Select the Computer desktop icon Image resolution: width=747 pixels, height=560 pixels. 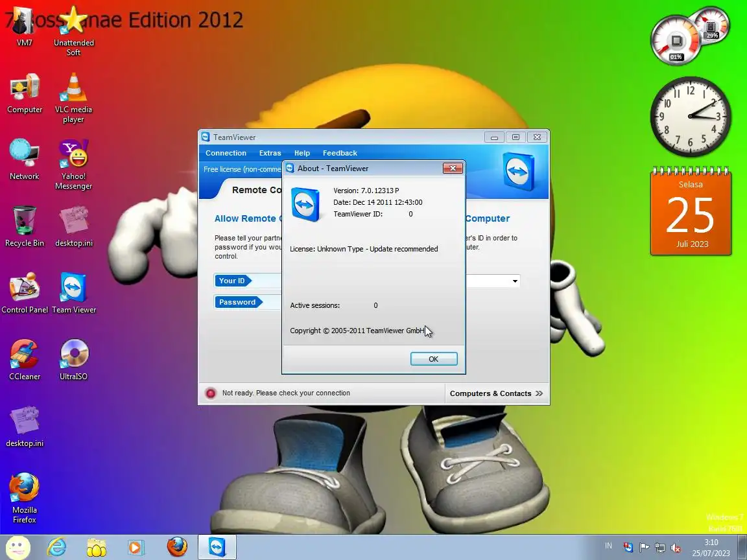pos(24,94)
